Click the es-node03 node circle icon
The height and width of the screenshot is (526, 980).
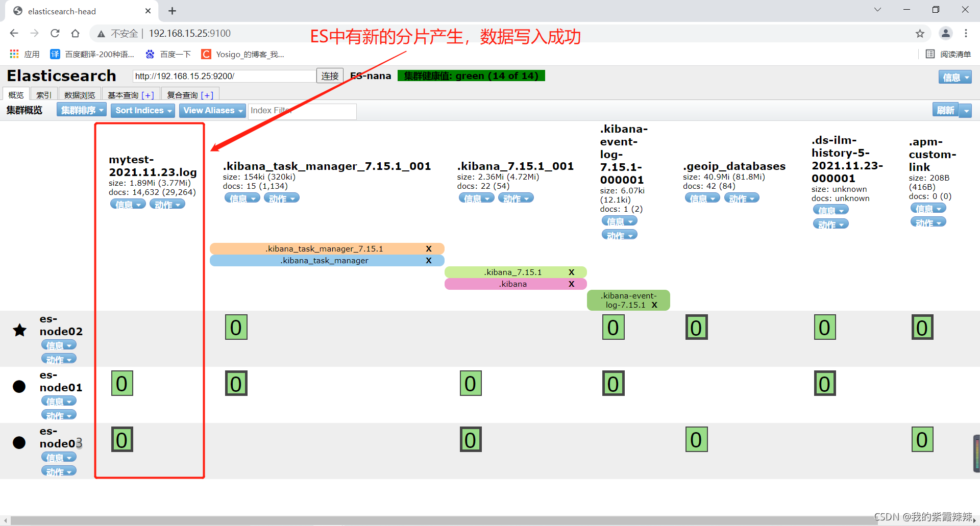pos(19,442)
